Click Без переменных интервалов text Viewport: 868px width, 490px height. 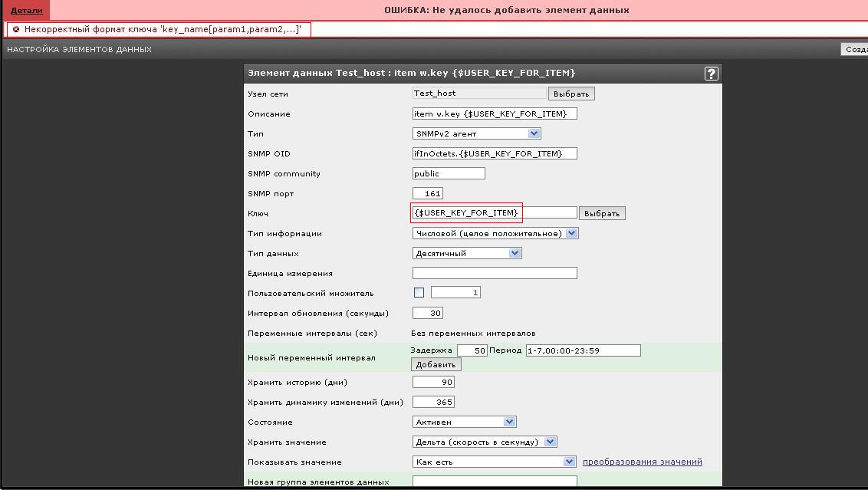point(473,334)
